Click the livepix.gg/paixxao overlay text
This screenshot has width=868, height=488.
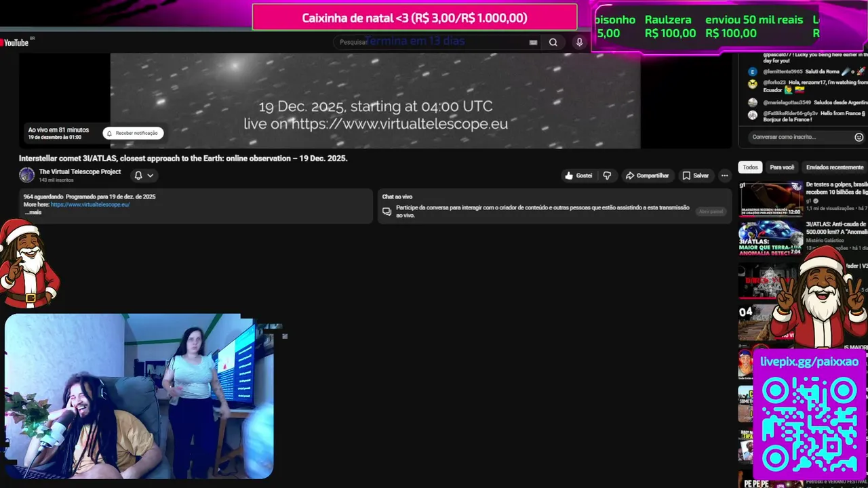point(809,362)
